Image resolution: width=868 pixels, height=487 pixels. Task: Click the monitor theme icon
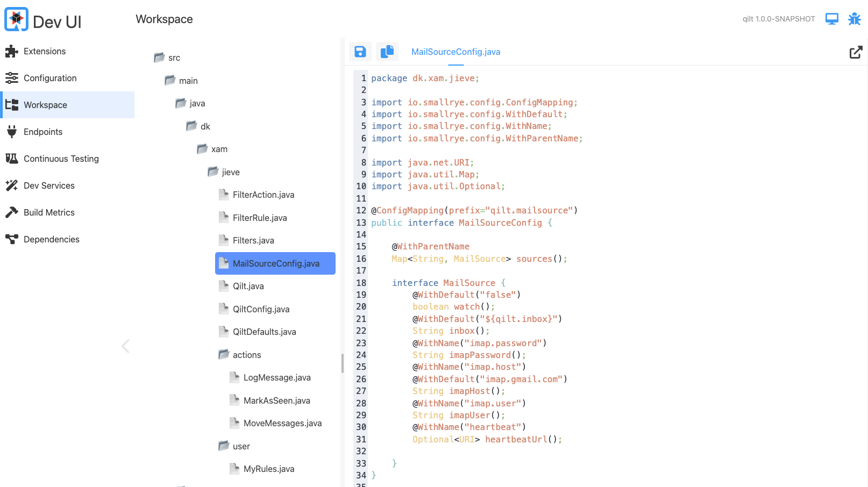click(831, 19)
